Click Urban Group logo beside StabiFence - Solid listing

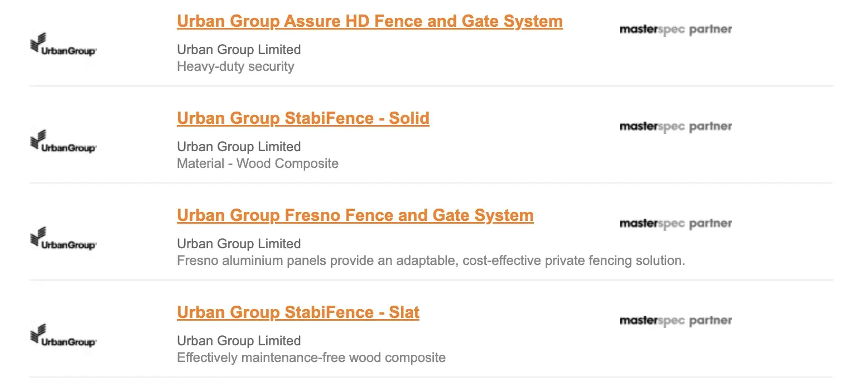(x=63, y=142)
